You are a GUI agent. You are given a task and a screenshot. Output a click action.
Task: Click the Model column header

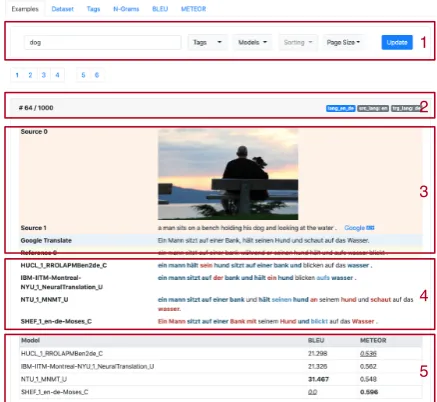(x=30, y=341)
